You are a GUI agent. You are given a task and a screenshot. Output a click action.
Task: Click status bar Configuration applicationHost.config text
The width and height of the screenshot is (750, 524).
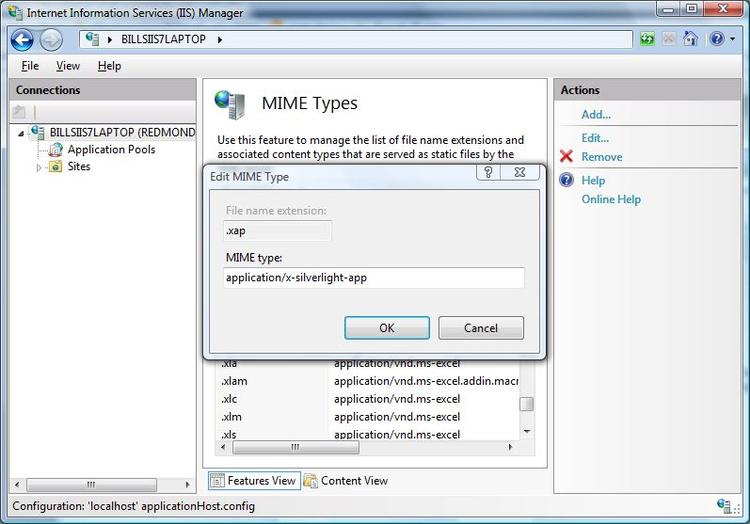pos(133,506)
